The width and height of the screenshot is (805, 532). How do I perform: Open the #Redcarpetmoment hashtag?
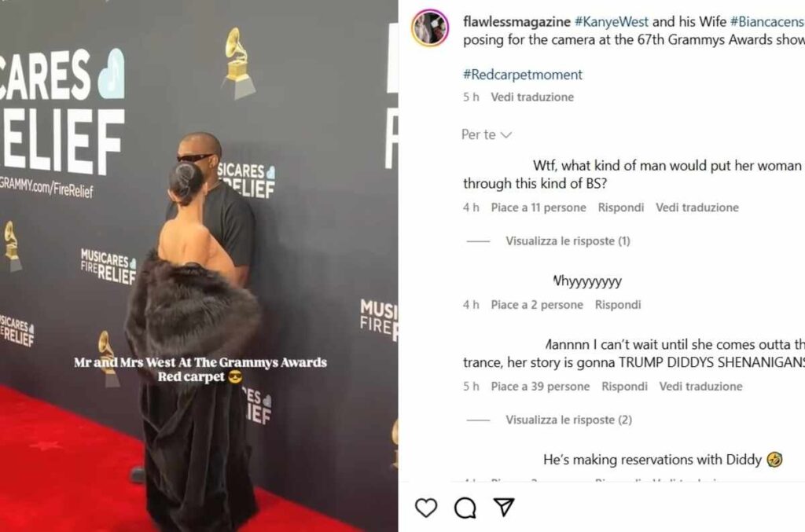click(x=523, y=75)
